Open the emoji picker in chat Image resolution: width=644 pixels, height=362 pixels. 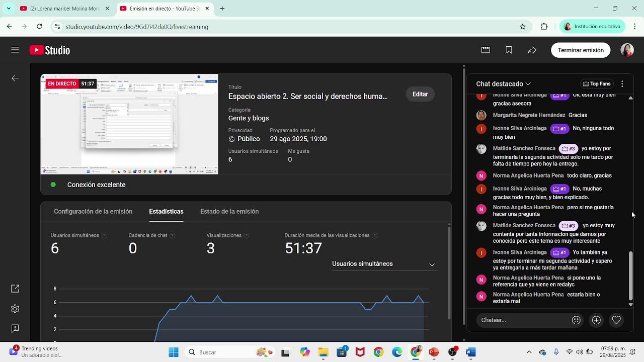click(x=576, y=320)
